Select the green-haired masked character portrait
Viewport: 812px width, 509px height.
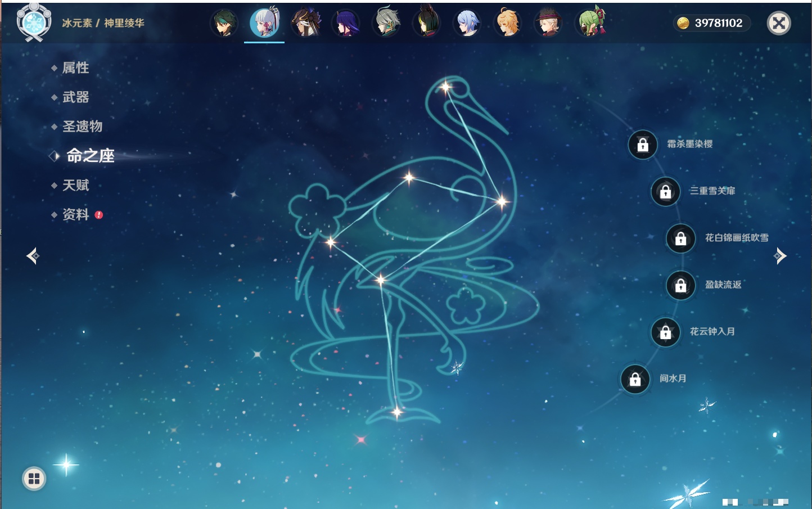pos(589,24)
